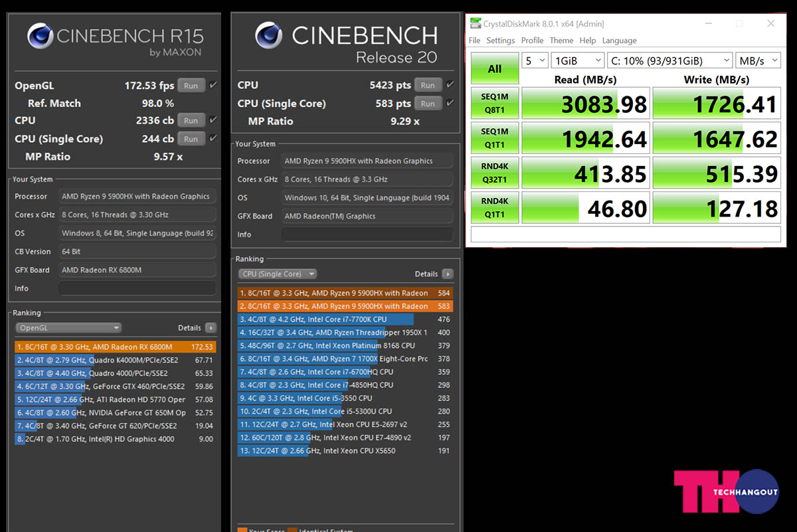The image size is (797, 532).
Task: Open the MB/s unit dropdown
Action: click(x=758, y=60)
